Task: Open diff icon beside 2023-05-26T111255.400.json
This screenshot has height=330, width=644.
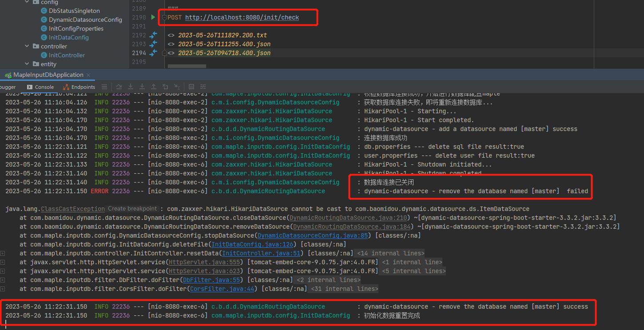Action: [x=153, y=44]
